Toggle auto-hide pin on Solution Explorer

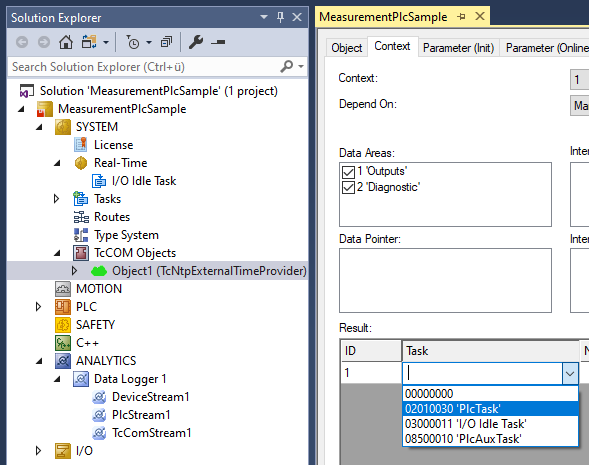280,17
